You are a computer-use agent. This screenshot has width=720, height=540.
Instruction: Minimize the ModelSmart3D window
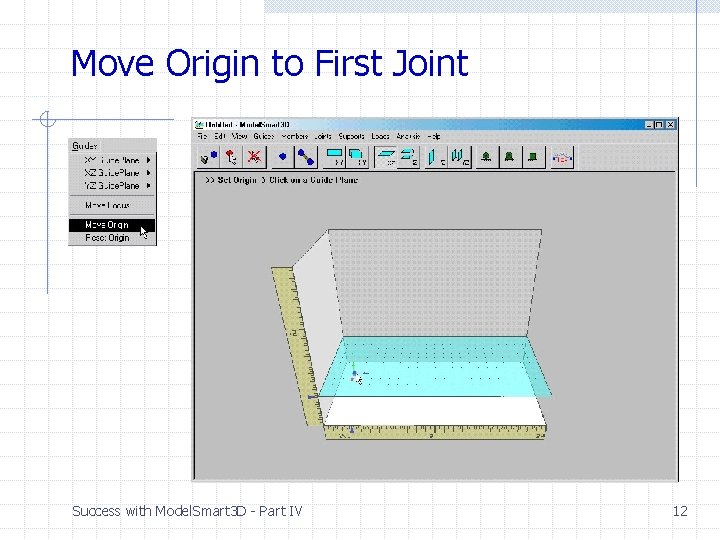click(649, 125)
